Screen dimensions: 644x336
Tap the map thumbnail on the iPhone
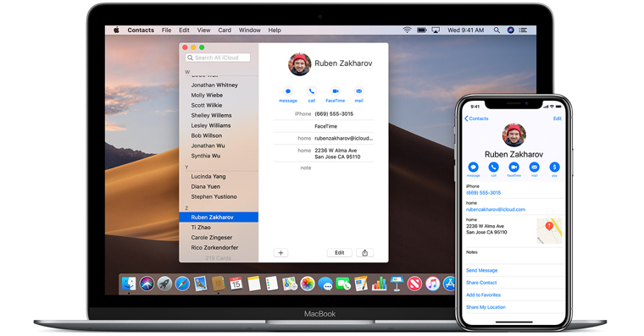[549, 231]
